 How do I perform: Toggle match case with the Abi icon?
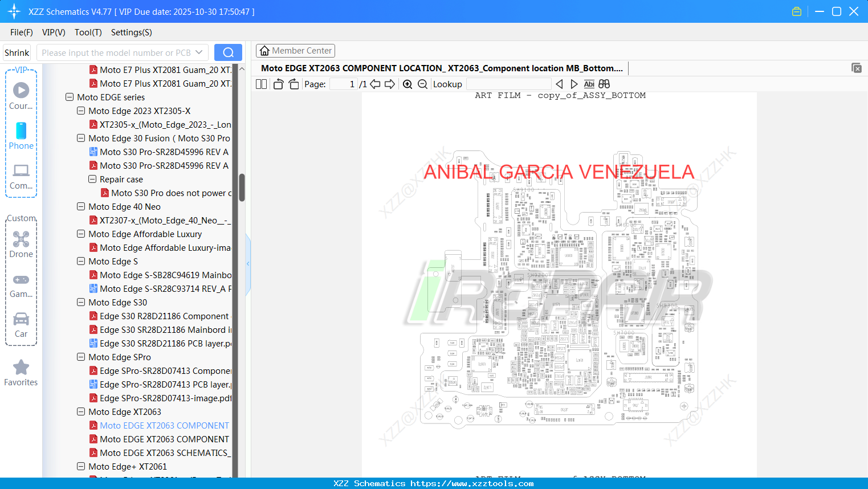[x=589, y=84]
